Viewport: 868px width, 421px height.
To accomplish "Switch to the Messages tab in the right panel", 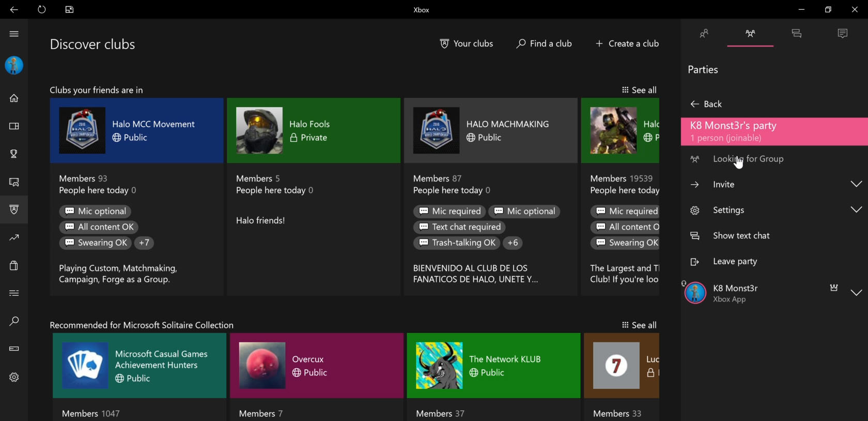I will click(x=796, y=34).
